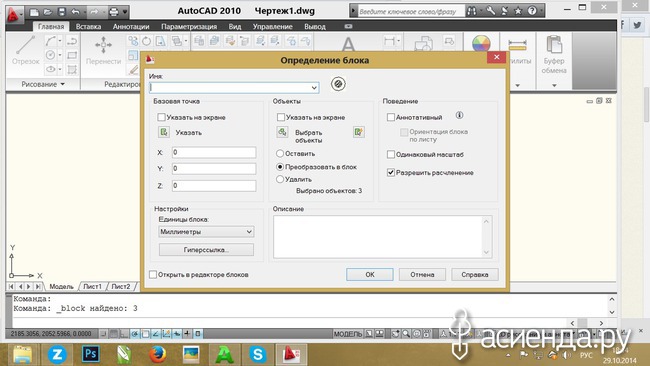Image resolution: width=650 pixels, height=366 pixels.
Task: Uncheck Разрешить расчленение
Action: click(390, 172)
